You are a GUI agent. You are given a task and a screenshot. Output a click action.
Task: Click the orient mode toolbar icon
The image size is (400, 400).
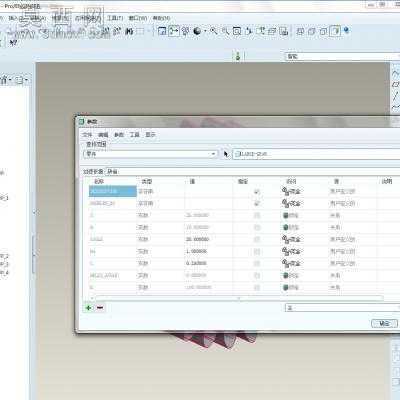click(x=185, y=31)
